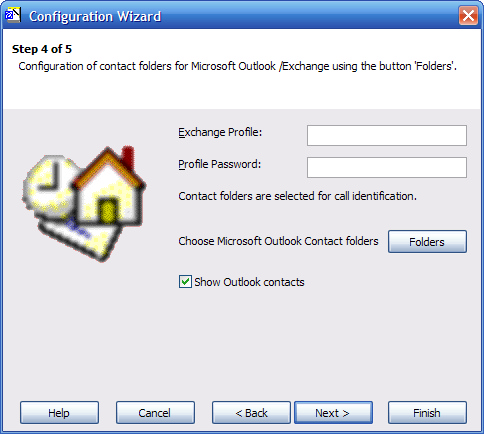This screenshot has width=484, height=434.
Task: Click 'Choose Microsoft Outlook Contact folders' label
Action: pos(278,241)
